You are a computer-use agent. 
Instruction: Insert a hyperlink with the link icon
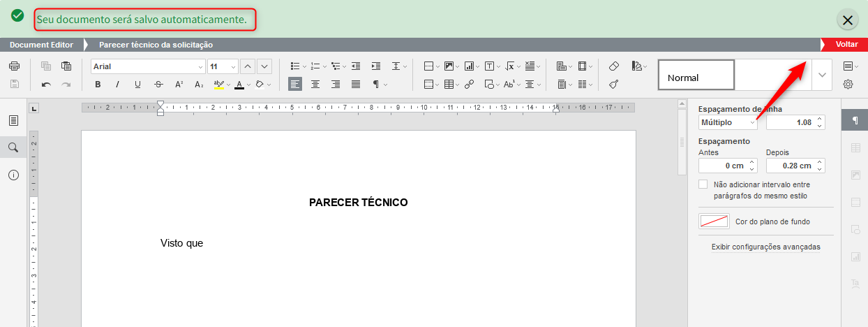[x=469, y=85]
